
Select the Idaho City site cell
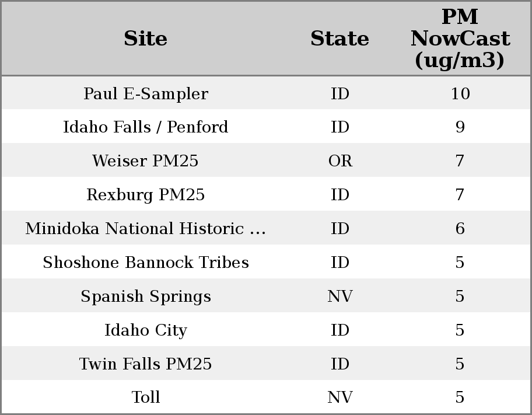coord(145,330)
